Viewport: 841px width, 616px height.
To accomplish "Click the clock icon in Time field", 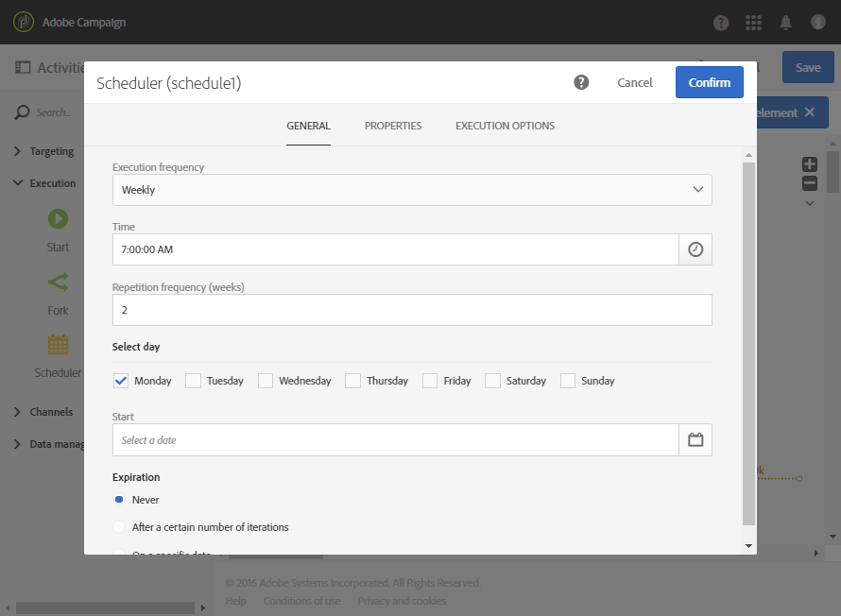I will [695, 249].
